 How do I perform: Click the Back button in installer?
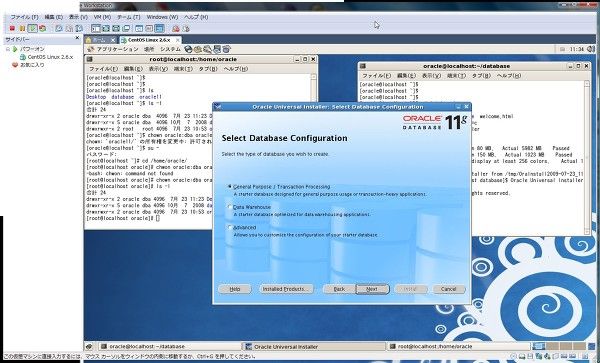[x=339, y=289]
